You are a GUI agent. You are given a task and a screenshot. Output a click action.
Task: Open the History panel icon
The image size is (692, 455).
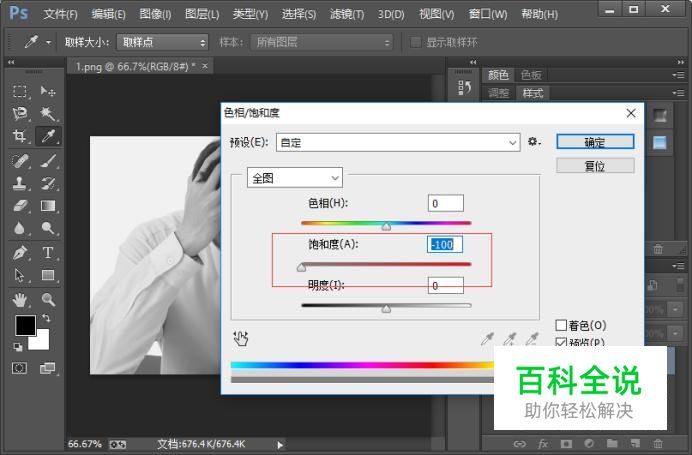pyautogui.click(x=464, y=87)
